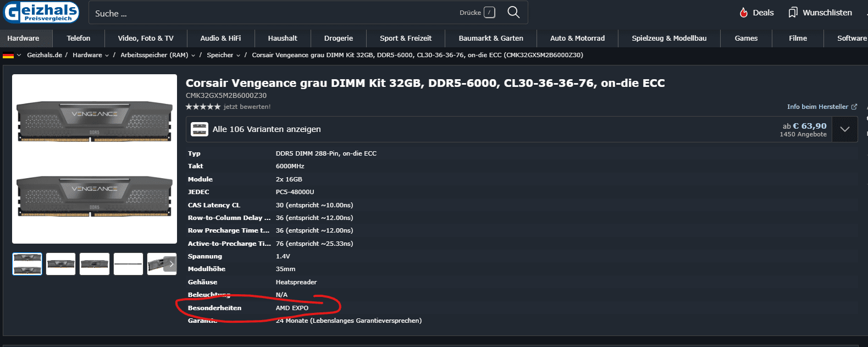This screenshot has width=868, height=347.
Task: Click jetzt bewerten! link
Action: (x=247, y=107)
